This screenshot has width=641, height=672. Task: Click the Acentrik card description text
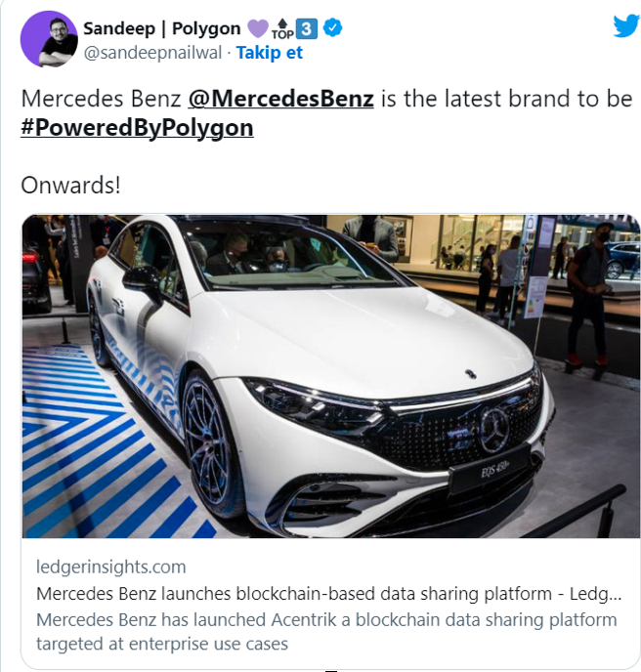pos(326,632)
